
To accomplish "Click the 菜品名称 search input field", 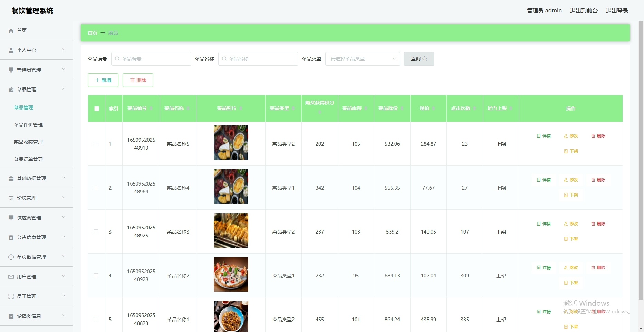I will (258, 59).
